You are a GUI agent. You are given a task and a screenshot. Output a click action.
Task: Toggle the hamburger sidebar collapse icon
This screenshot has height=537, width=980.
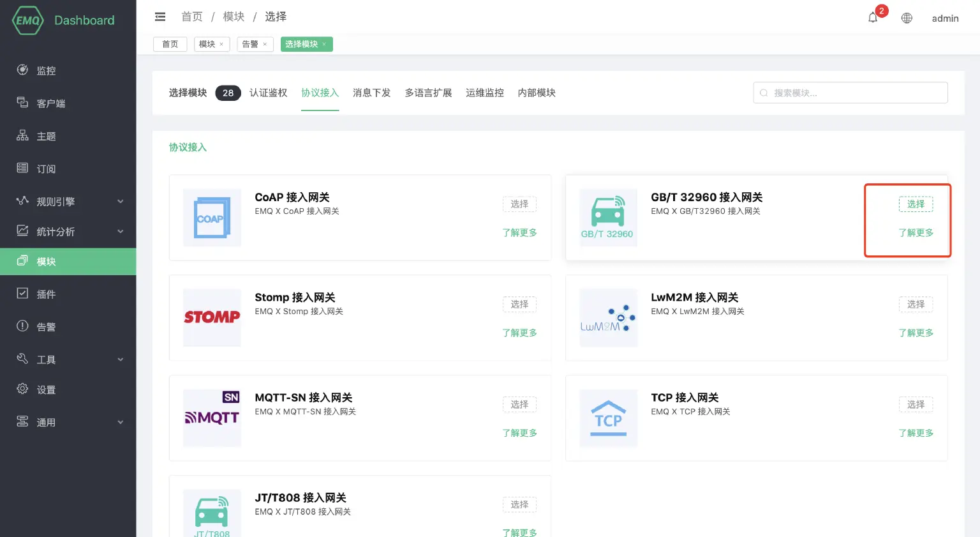click(x=160, y=17)
